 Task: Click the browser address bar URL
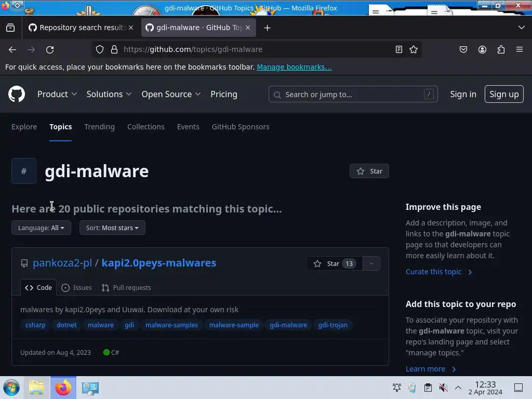tap(193, 49)
